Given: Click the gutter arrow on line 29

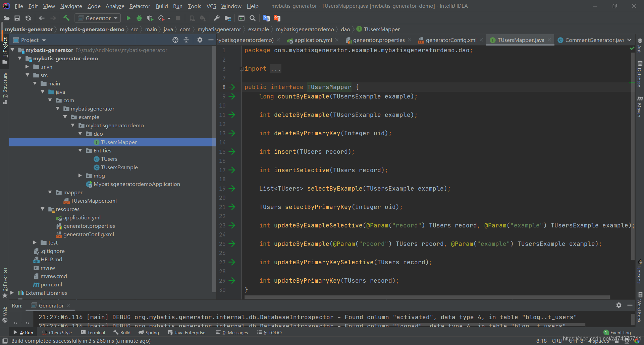Looking at the screenshot, I should pyautogui.click(x=232, y=281).
